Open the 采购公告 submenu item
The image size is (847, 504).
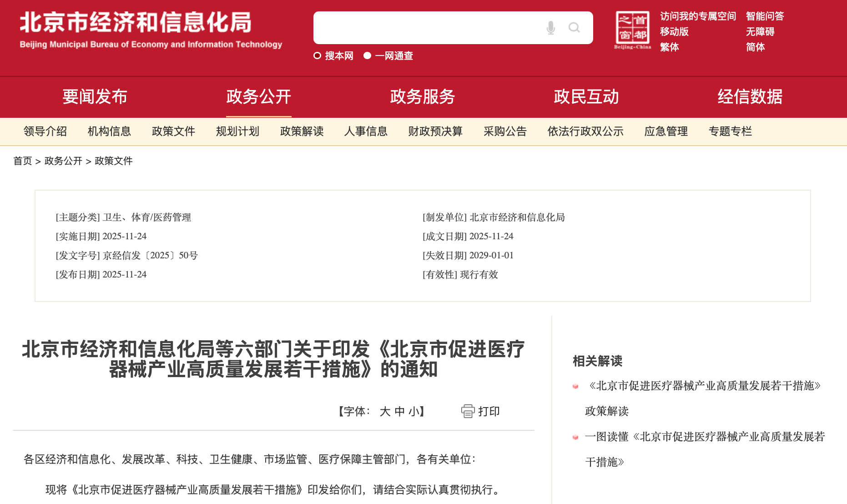(504, 131)
